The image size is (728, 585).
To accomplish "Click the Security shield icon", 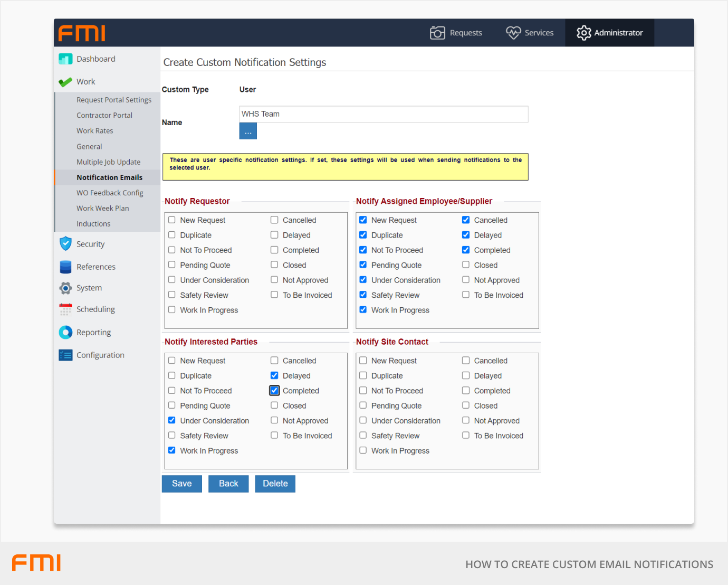I will click(x=65, y=243).
